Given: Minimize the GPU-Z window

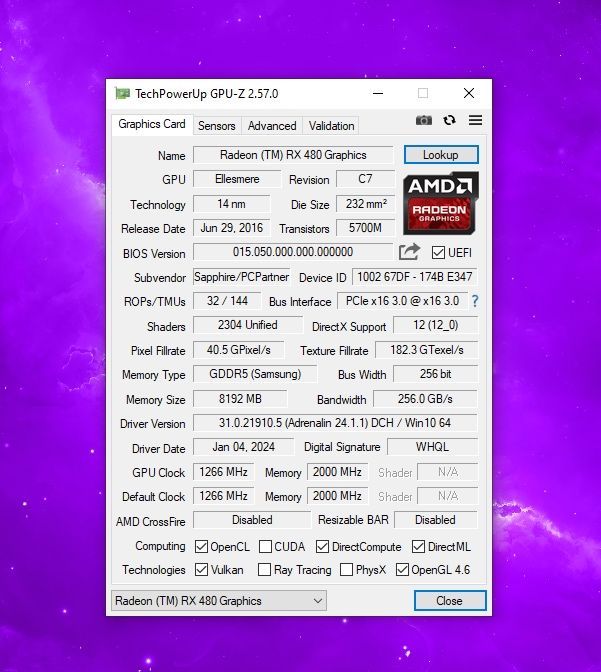Looking at the screenshot, I should 378,93.
